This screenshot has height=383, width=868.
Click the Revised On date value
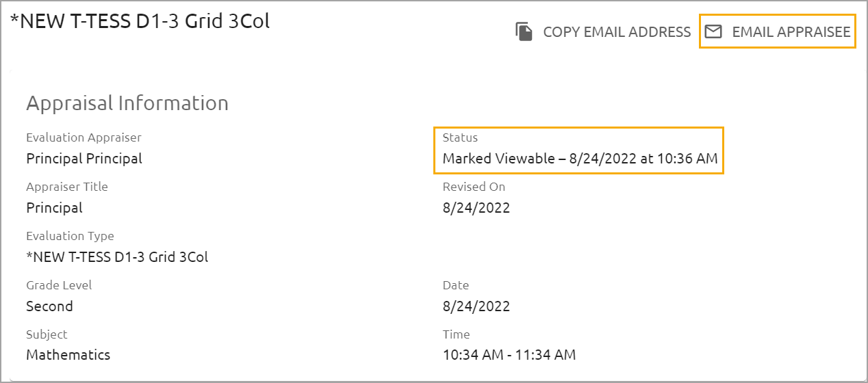coord(476,208)
